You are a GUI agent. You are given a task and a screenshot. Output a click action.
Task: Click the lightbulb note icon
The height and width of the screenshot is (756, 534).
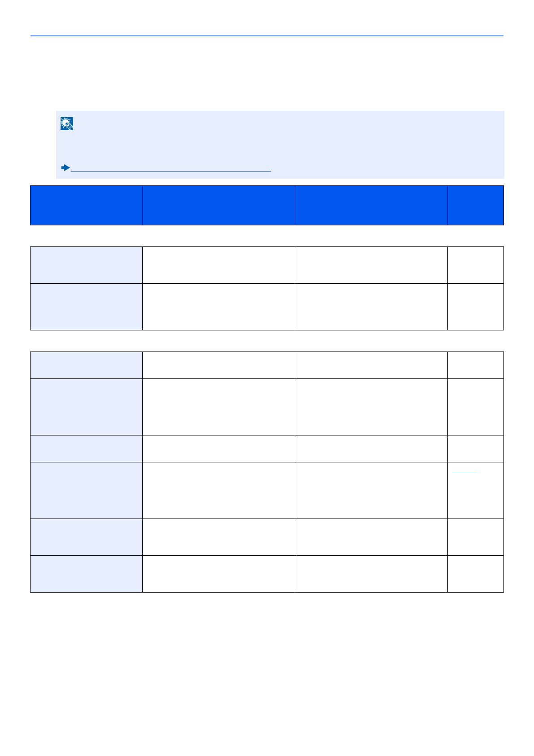tap(67, 124)
